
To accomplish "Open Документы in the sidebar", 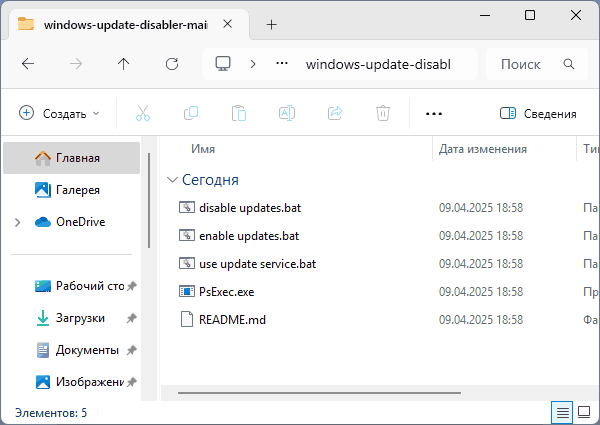I will (x=72, y=350).
